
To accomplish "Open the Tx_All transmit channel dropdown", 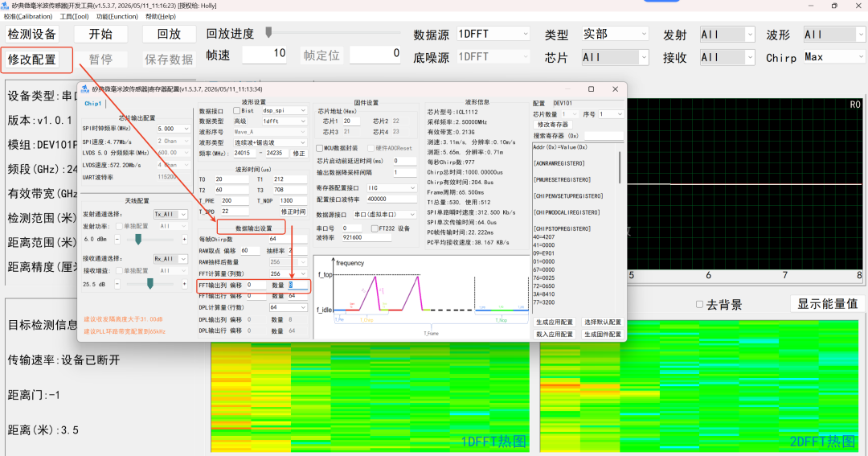I will click(170, 214).
